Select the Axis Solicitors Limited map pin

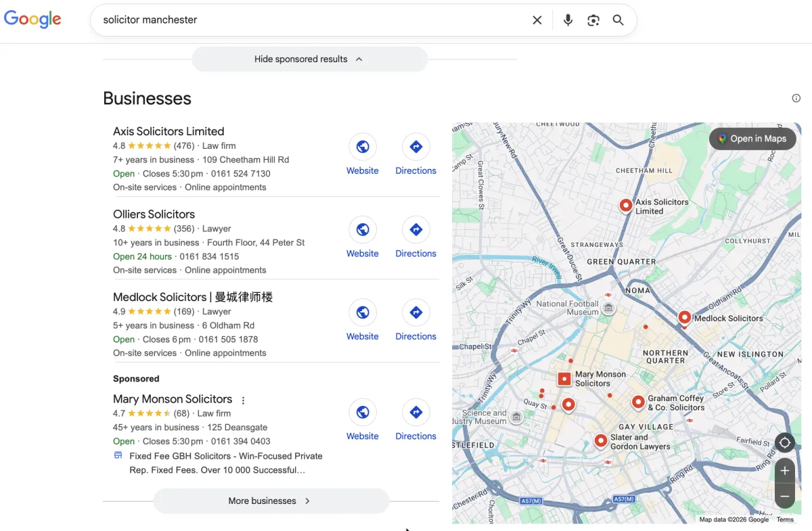coord(626,205)
